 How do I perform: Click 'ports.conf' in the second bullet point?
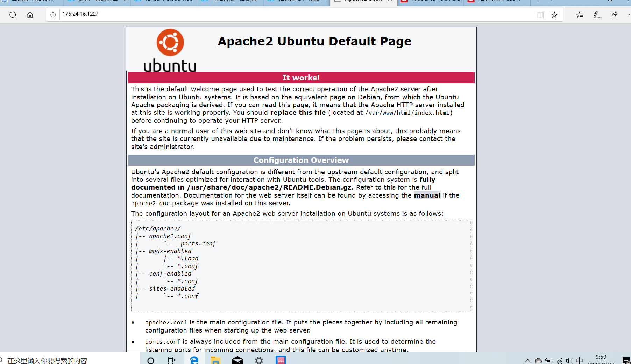(163, 342)
